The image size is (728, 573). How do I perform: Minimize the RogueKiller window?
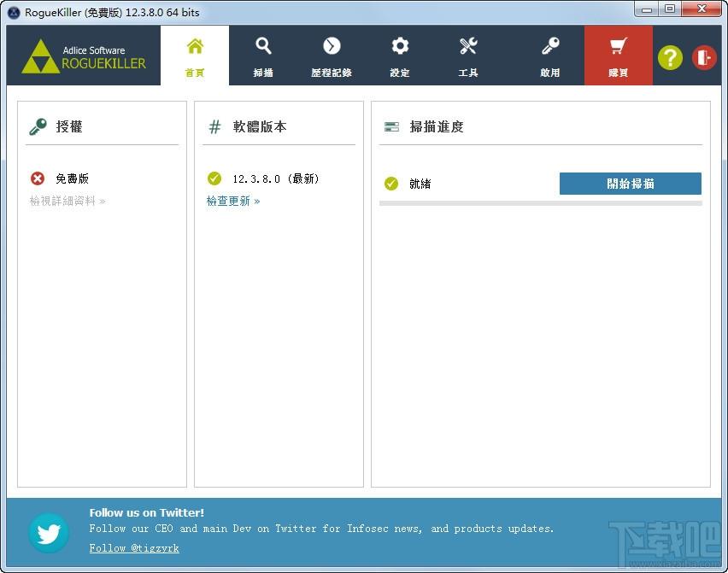coord(647,9)
